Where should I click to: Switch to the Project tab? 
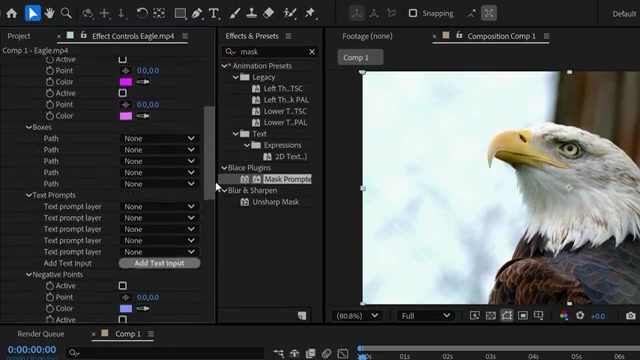(x=19, y=36)
